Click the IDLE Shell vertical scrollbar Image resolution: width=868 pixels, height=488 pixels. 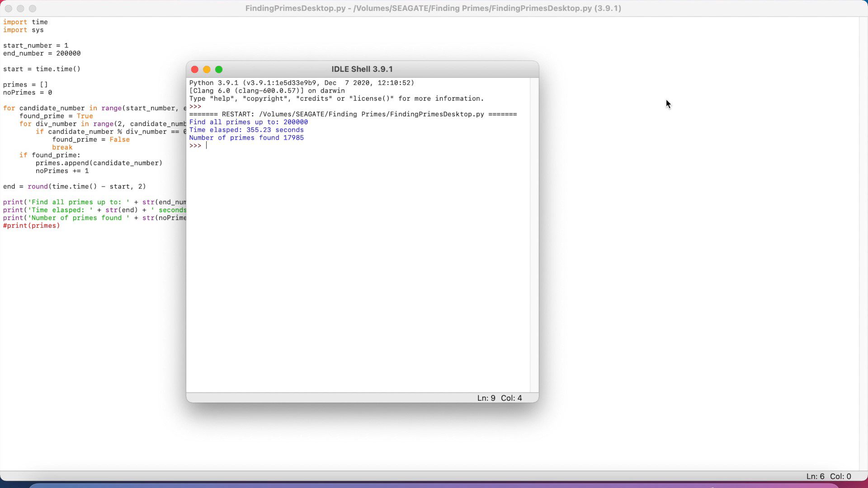click(534, 235)
